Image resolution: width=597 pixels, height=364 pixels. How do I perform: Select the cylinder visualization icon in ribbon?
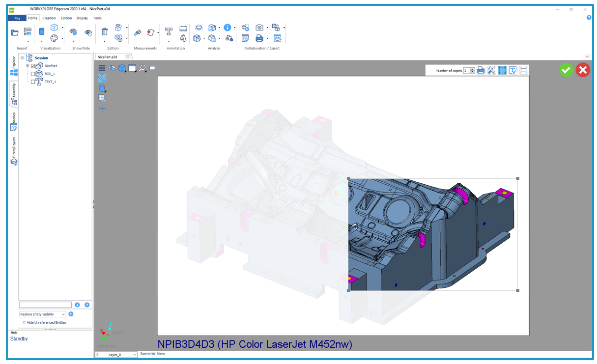click(42, 31)
